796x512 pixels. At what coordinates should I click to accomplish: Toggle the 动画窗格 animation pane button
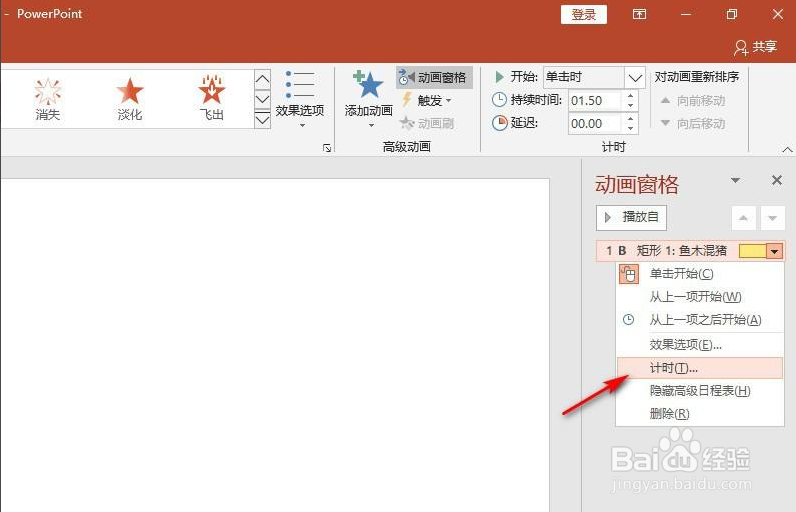pyautogui.click(x=434, y=77)
